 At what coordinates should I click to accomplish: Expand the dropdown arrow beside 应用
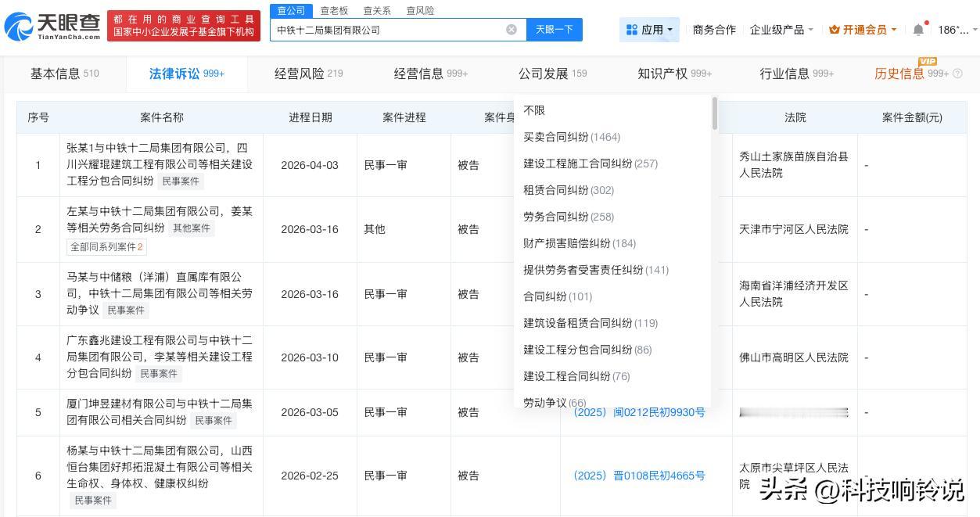[x=670, y=29]
